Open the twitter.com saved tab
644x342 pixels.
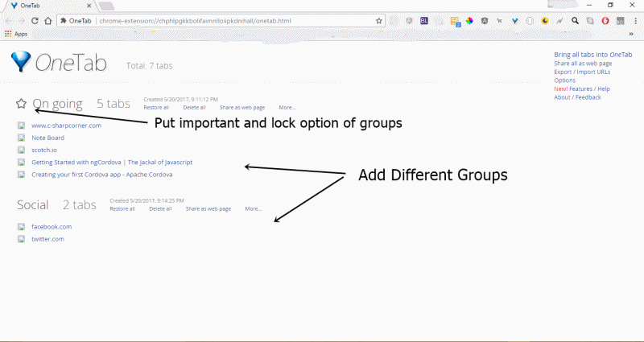point(48,239)
